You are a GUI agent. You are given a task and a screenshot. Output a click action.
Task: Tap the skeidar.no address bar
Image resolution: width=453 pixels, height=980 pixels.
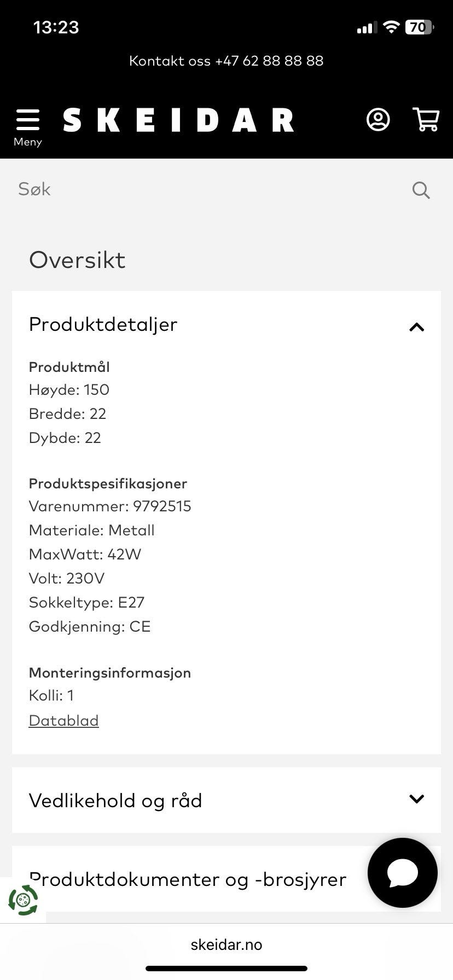pos(226,944)
